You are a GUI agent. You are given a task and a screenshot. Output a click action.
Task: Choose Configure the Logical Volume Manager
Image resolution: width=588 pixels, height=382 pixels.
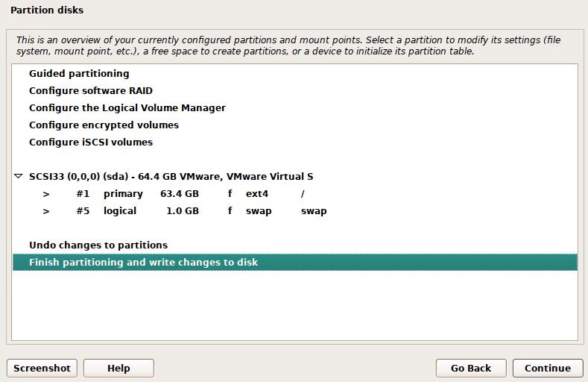pos(127,107)
